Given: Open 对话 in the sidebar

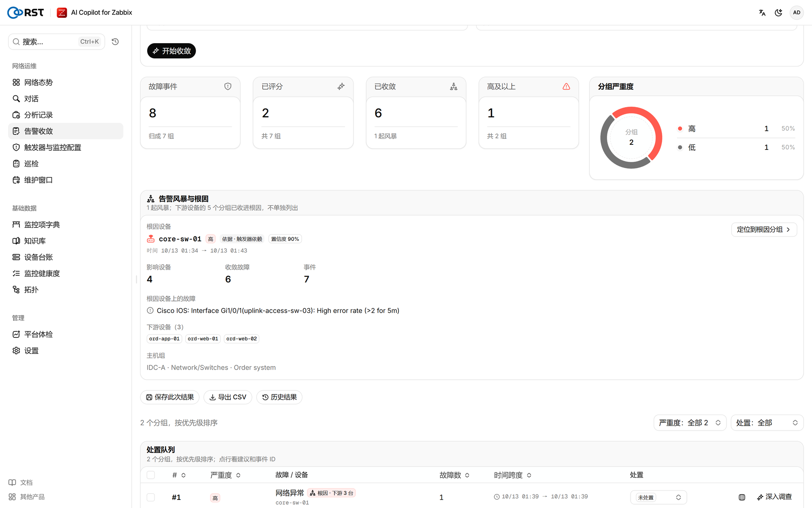Looking at the screenshot, I should [66, 99].
